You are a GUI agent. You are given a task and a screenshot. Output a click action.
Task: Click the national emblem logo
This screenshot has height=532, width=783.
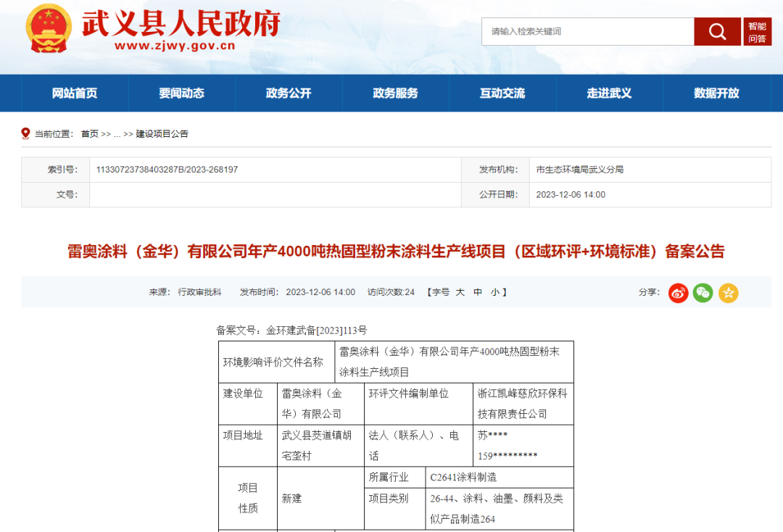click(x=49, y=29)
